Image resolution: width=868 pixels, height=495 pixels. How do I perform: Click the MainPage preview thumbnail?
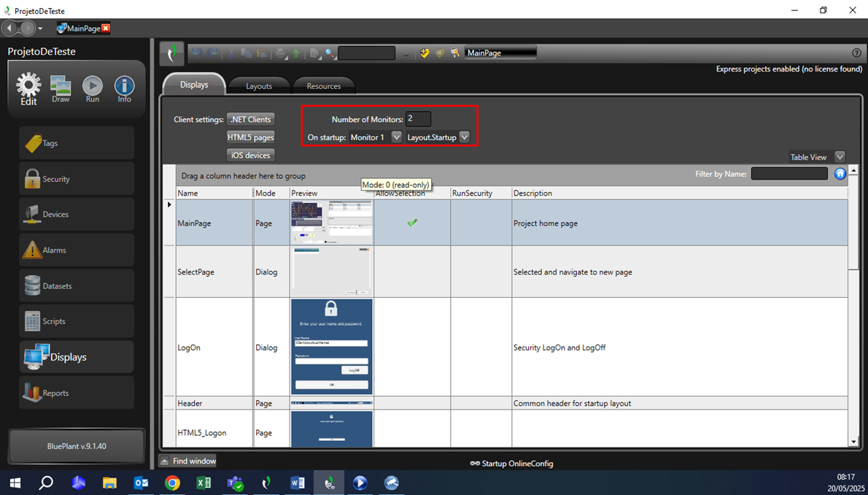pyautogui.click(x=332, y=222)
